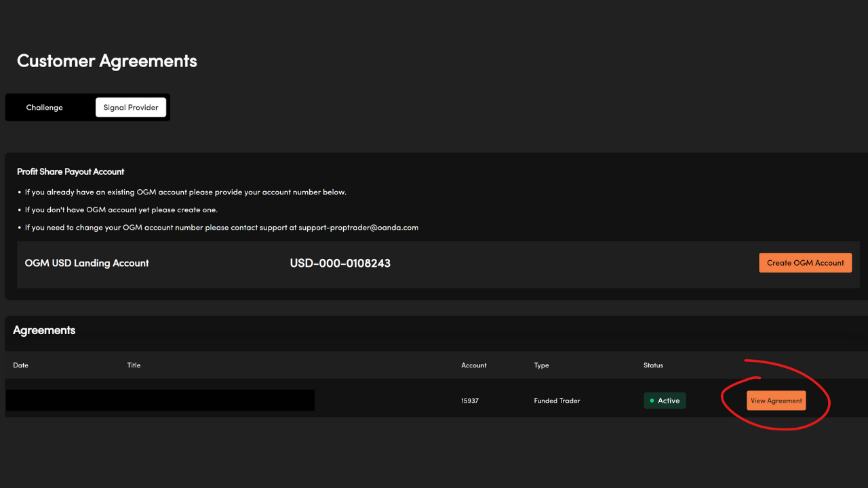Click the green dot in Active status

click(x=652, y=401)
